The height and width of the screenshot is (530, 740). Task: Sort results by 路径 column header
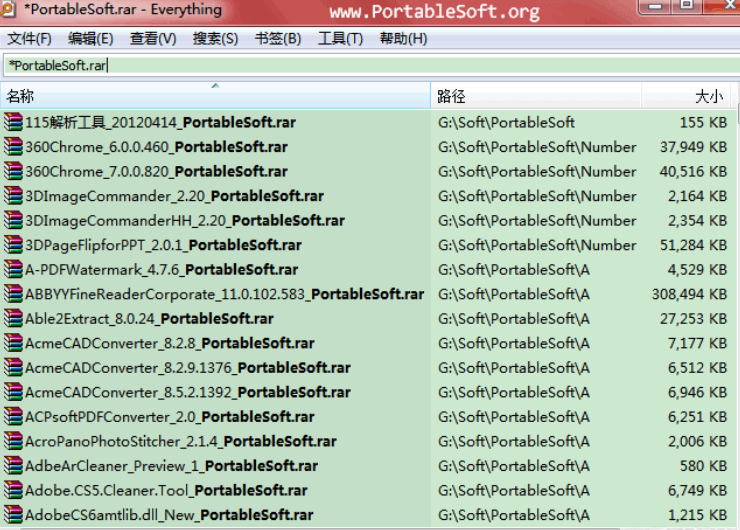click(536, 96)
